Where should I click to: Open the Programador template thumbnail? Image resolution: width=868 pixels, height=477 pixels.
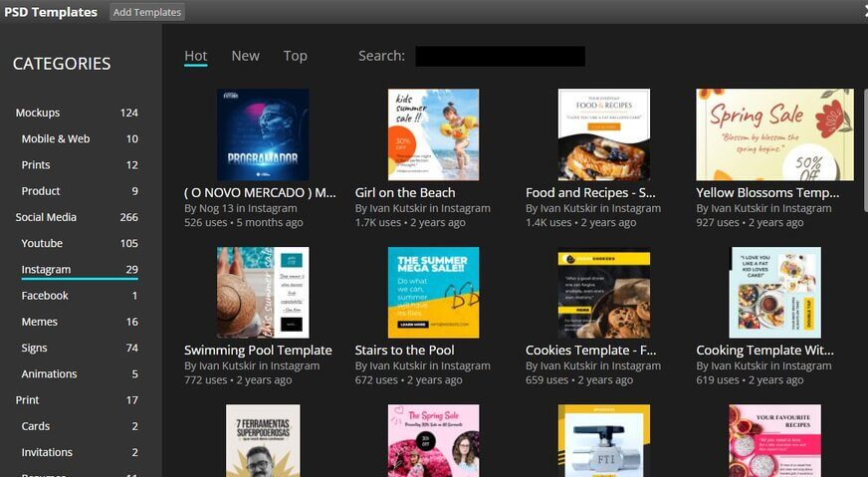[x=263, y=134]
